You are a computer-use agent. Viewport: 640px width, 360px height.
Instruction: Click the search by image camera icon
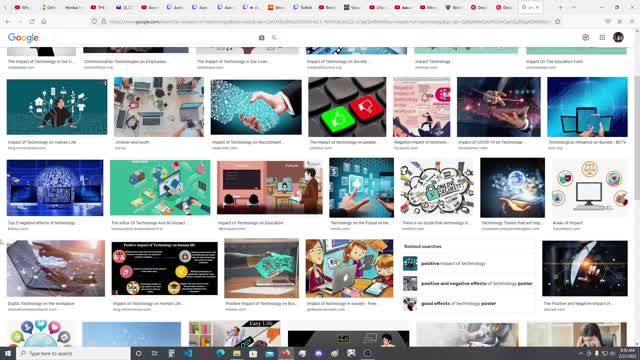(x=262, y=38)
